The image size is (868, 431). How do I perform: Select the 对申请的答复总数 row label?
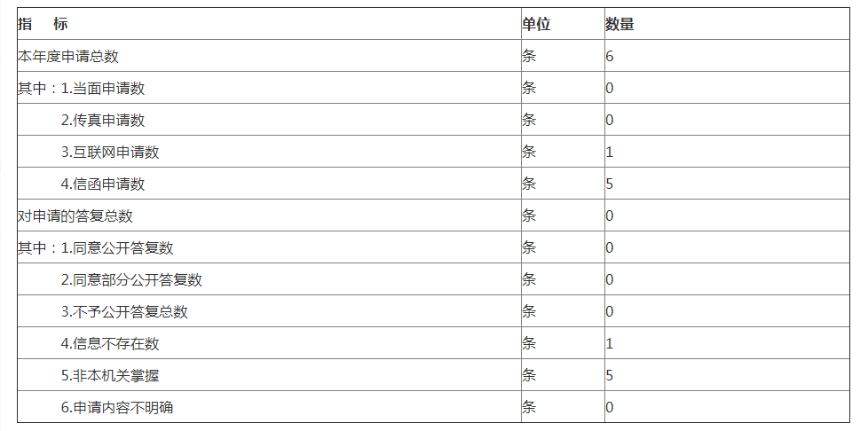[x=75, y=215]
